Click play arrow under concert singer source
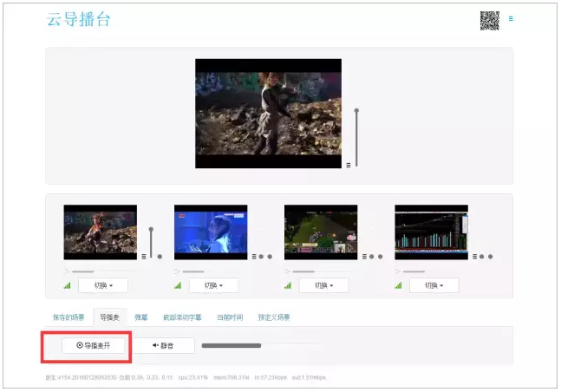This screenshot has height=392, width=561. point(177,271)
